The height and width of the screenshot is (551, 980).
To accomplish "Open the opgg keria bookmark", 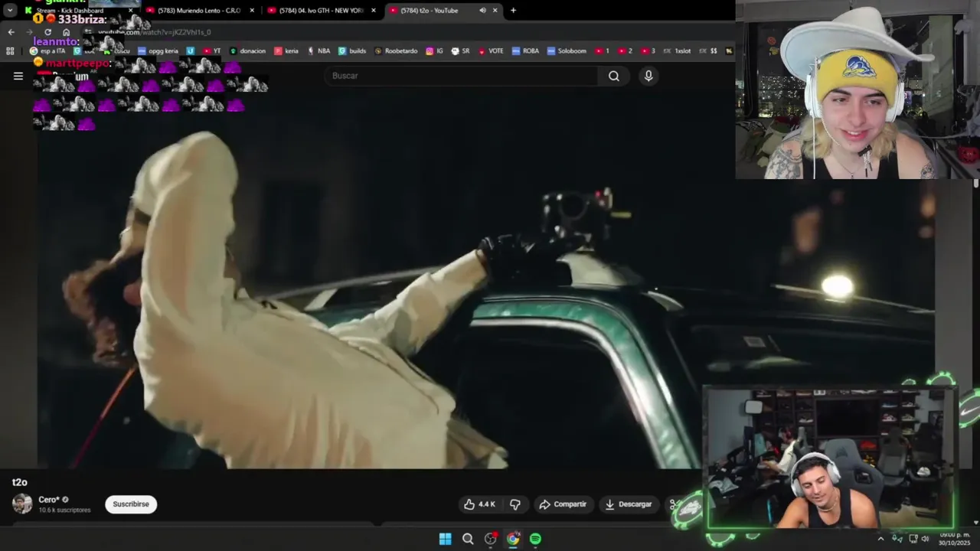I will (158, 51).
